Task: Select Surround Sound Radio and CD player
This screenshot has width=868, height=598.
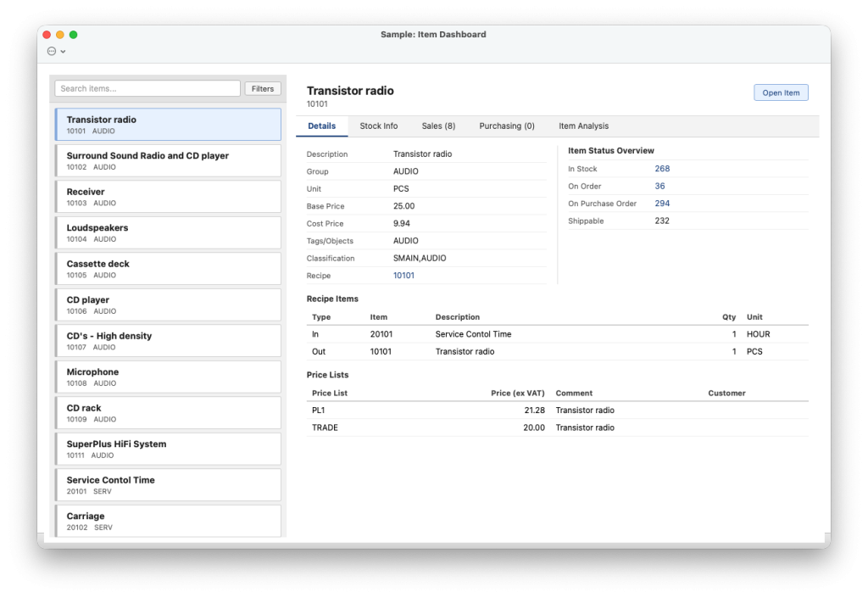Action: click(169, 160)
